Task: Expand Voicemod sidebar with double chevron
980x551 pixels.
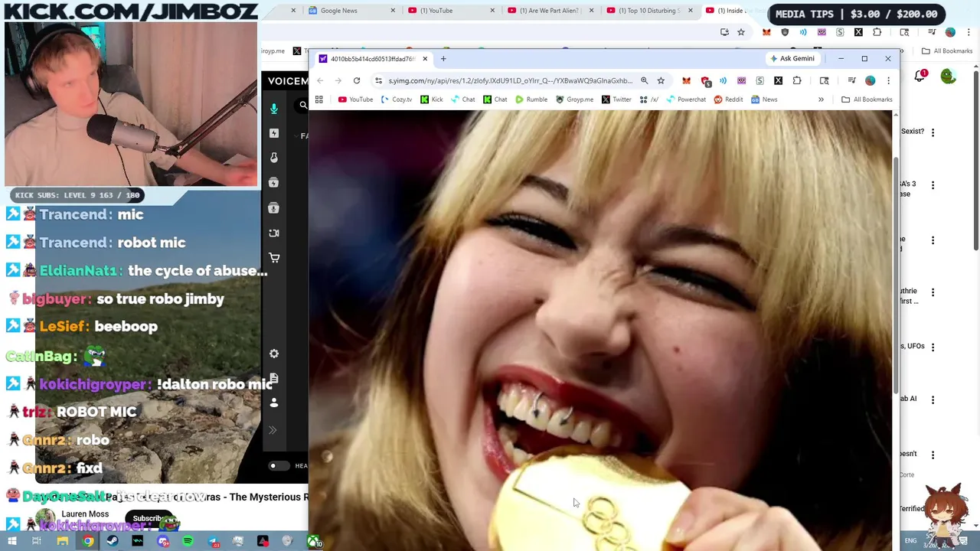Action: [x=273, y=430]
